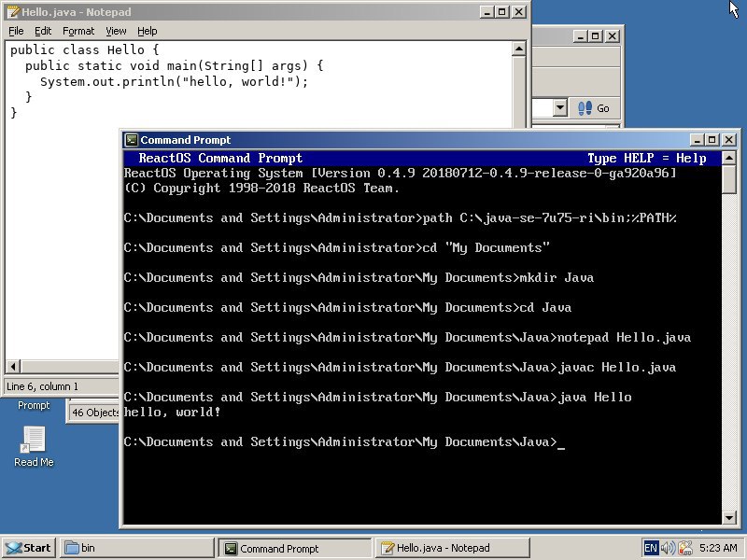This screenshot has height=560, width=747.
Task: Click the 'Type HELP = Help' header text
Action: coord(646,158)
